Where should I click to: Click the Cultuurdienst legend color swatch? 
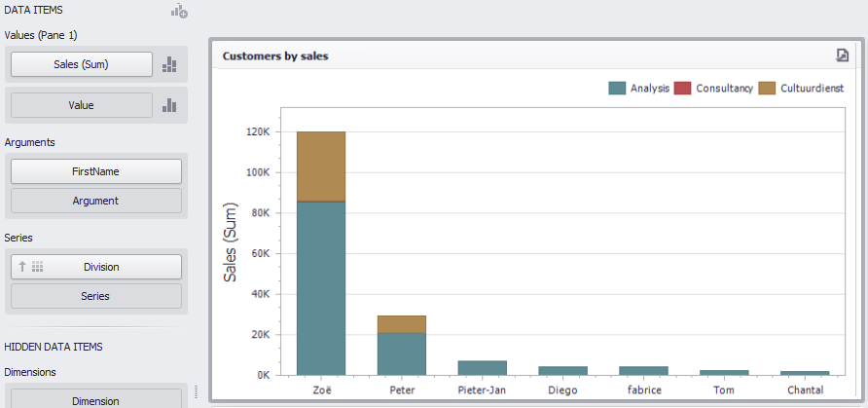[767, 89]
